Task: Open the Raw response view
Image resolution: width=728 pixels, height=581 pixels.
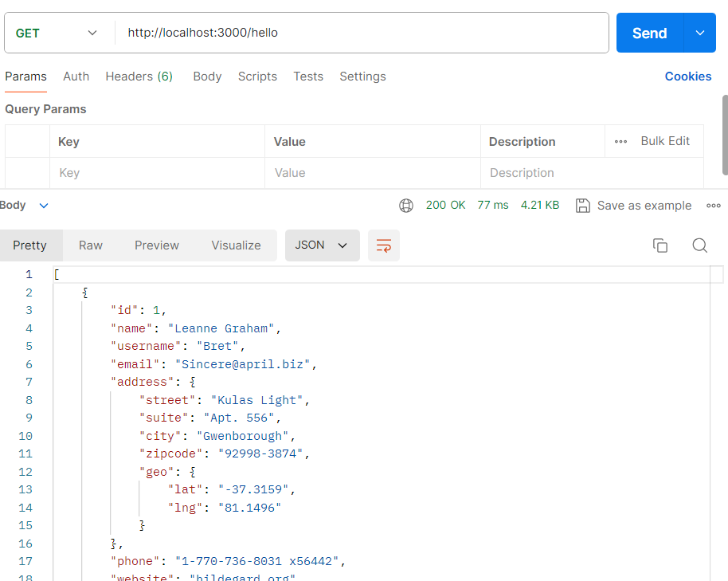Action: (x=90, y=245)
